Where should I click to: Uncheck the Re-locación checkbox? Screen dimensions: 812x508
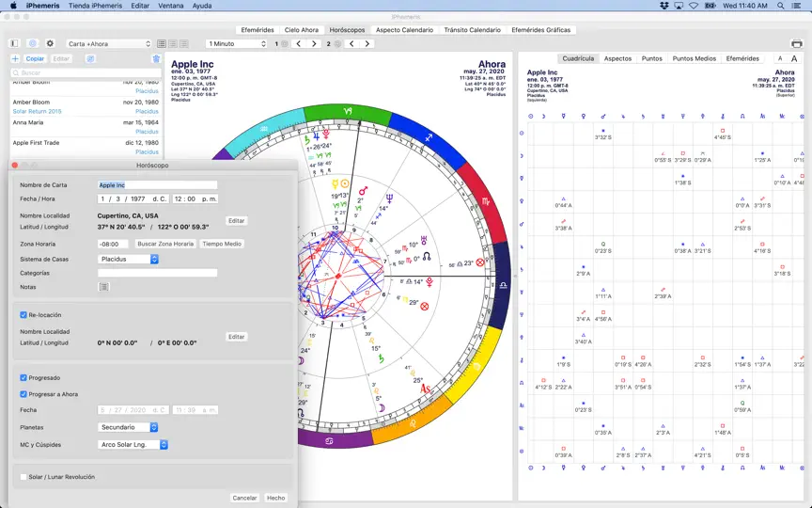coord(23,314)
